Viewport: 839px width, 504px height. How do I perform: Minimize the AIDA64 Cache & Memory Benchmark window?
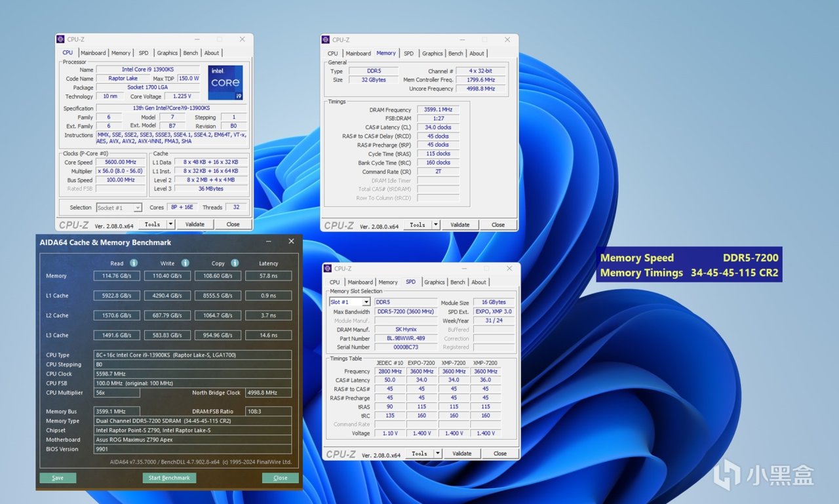pos(268,242)
